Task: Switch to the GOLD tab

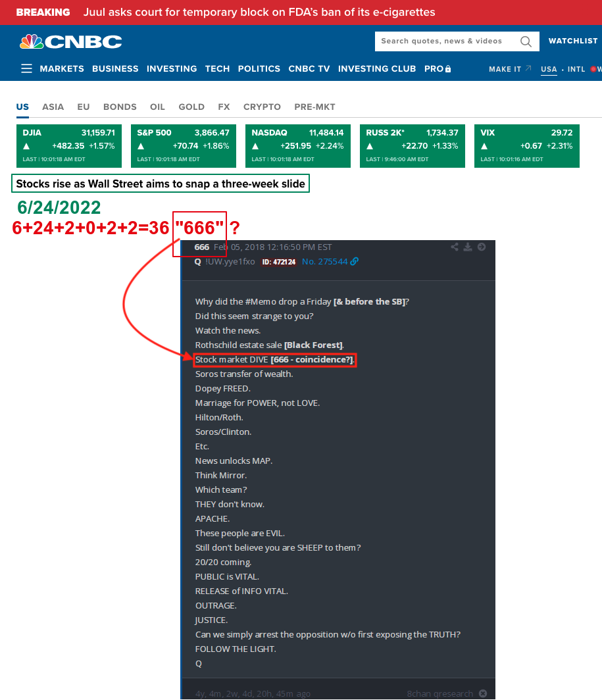Action: pyautogui.click(x=191, y=107)
